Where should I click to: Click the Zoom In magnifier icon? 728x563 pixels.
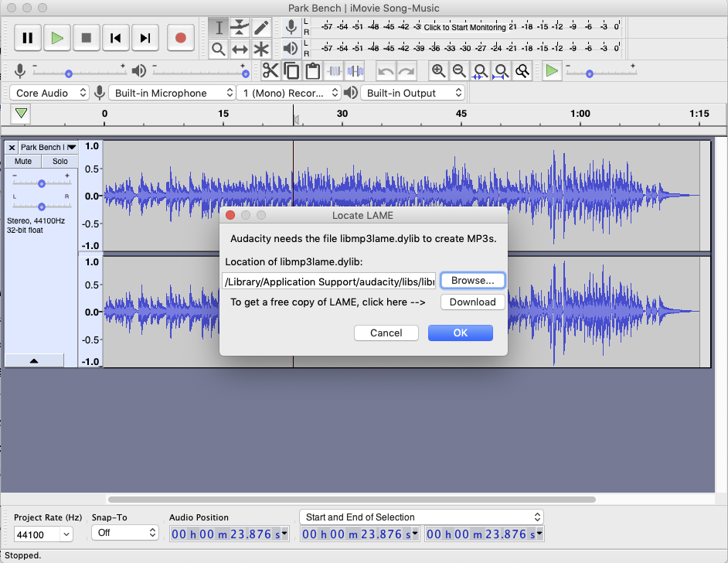[x=438, y=71]
